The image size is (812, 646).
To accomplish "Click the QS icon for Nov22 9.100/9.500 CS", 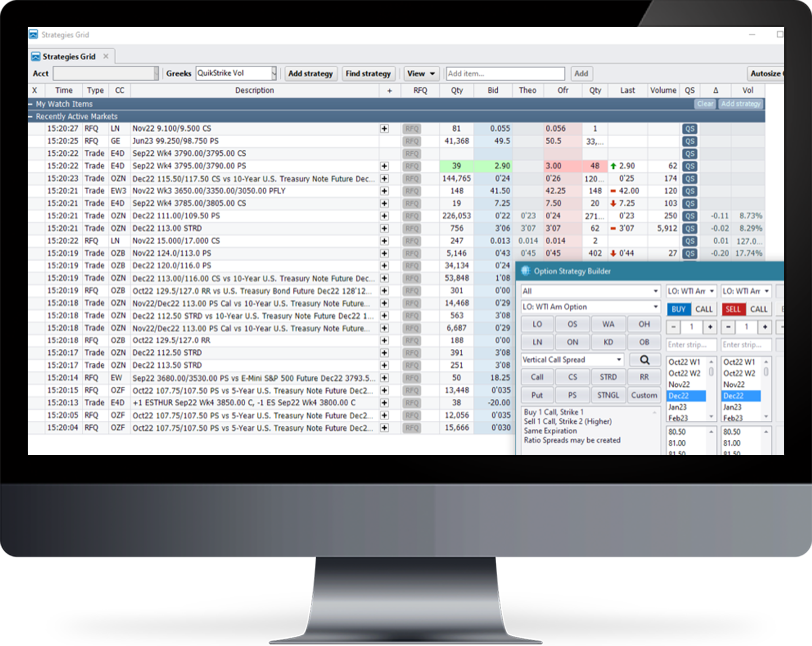I will pyautogui.click(x=689, y=129).
